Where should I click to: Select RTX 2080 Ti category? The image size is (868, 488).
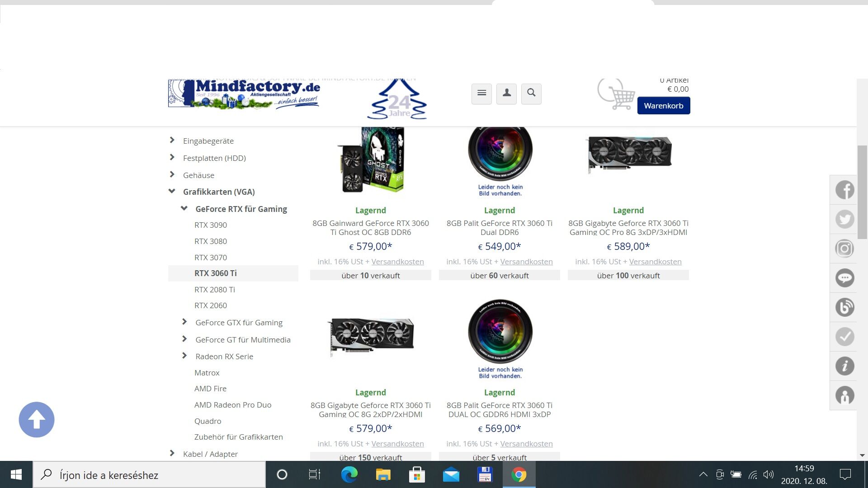215,290
